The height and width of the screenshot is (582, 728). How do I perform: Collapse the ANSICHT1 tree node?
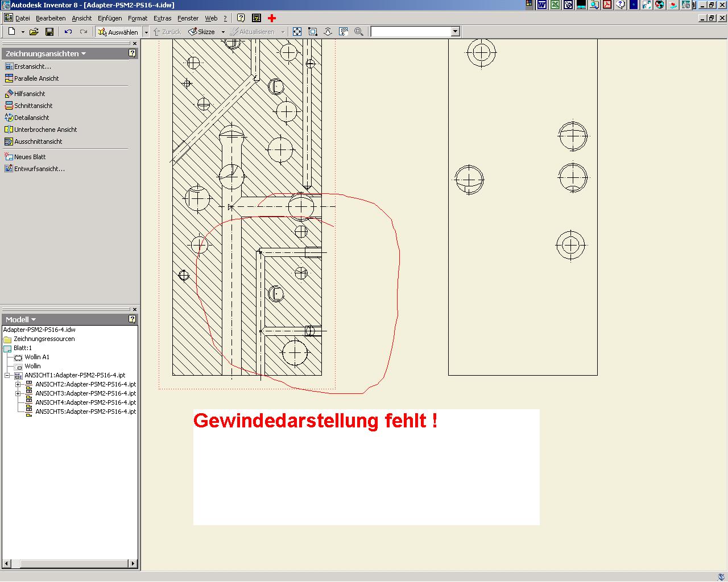(x=7, y=375)
